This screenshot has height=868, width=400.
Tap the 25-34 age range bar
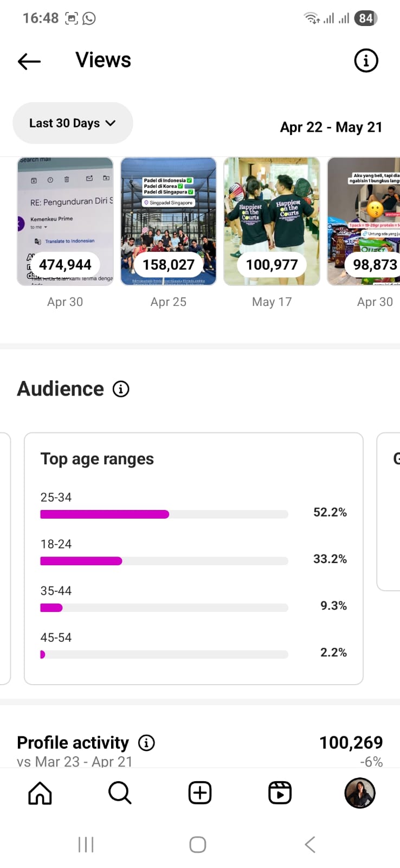[x=164, y=514]
